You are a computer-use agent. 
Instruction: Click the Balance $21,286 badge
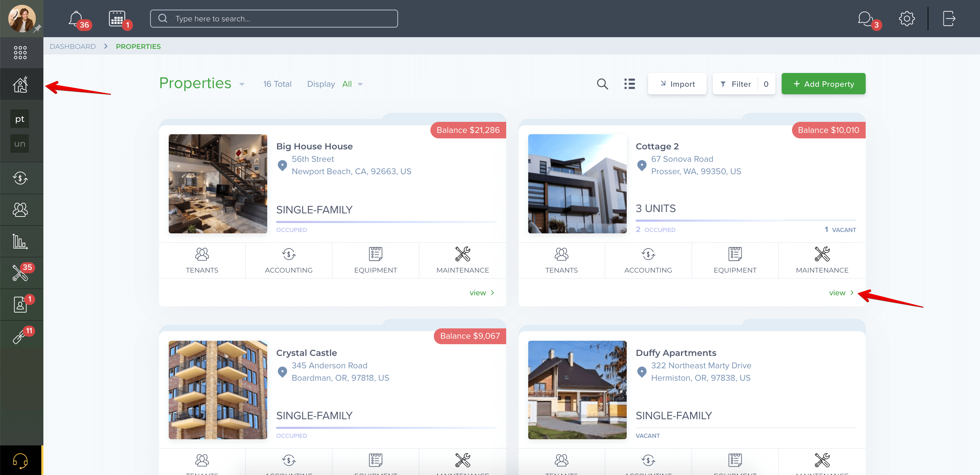[468, 130]
